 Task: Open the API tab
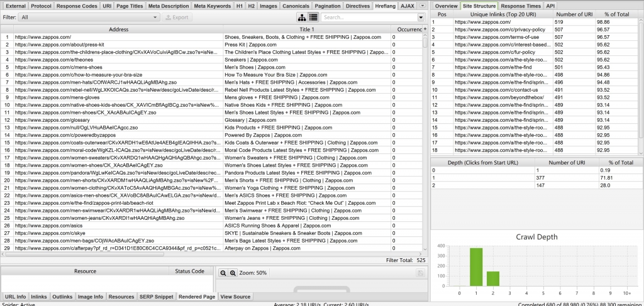[x=550, y=6]
